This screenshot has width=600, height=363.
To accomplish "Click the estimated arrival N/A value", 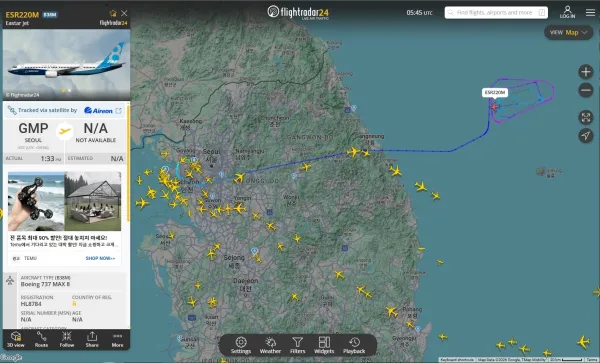I will coord(117,159).
